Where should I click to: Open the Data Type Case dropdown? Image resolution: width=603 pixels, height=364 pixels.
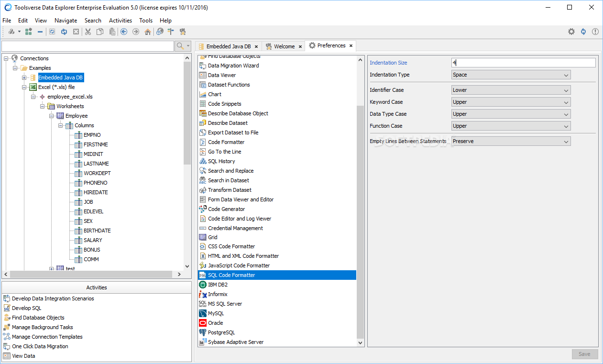(x=511, y=114)
